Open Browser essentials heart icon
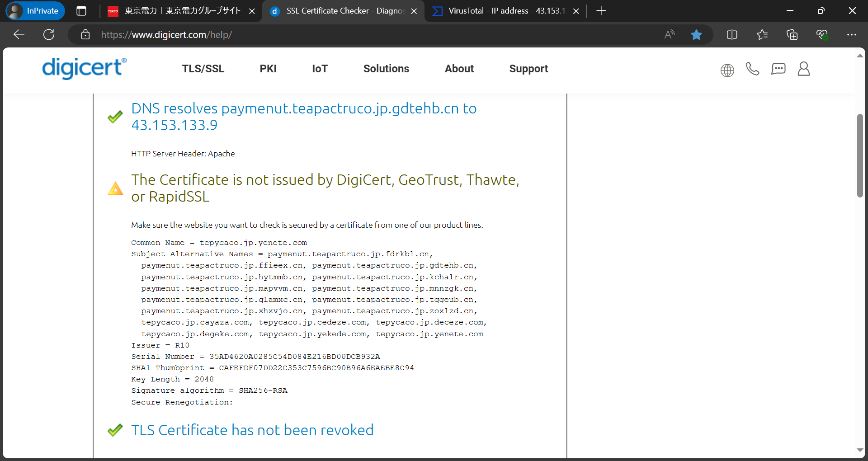The image size is (868, 461). [822, 34]
